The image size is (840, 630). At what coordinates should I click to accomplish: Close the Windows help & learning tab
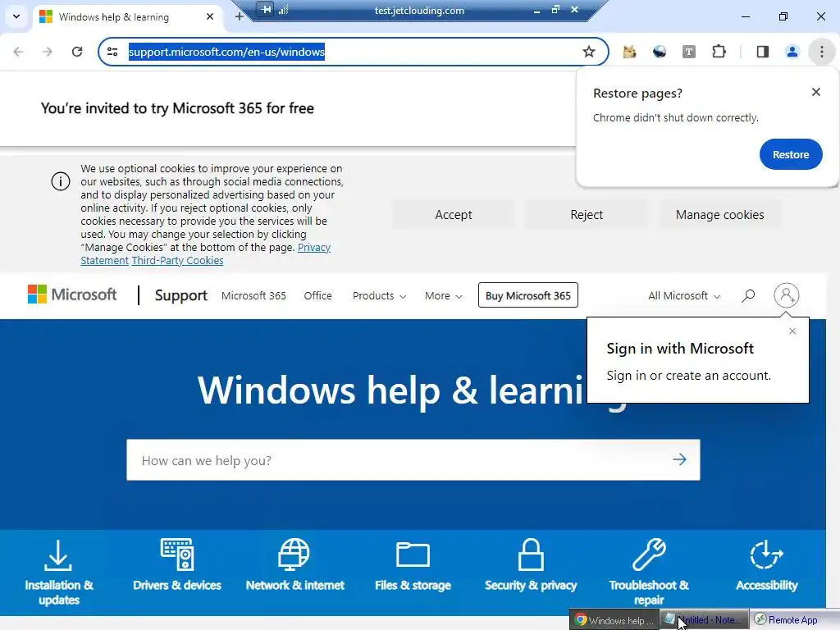pyautogui.click(x=210, y=16)
